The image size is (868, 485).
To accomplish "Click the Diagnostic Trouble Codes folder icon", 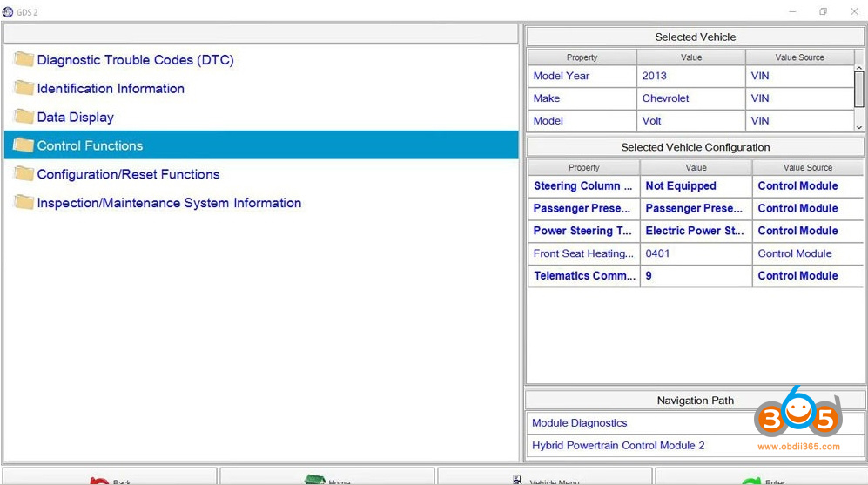I will point(24,60).
